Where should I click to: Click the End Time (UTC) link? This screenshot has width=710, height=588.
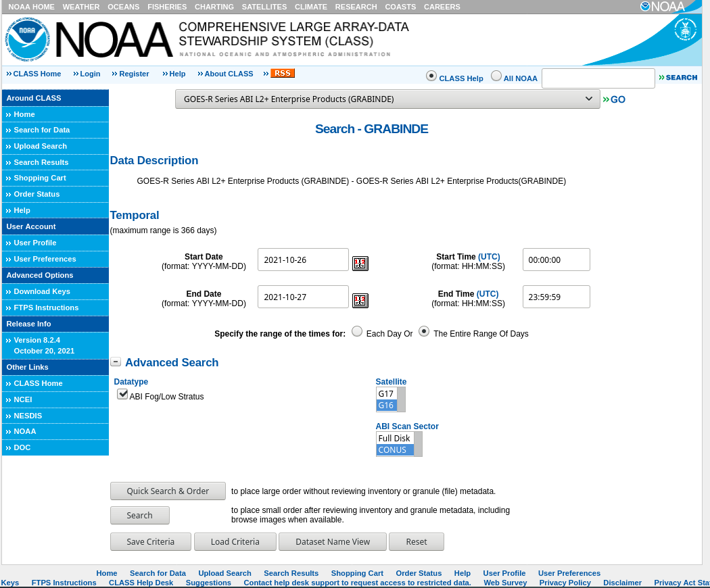(x=488, y=294)
